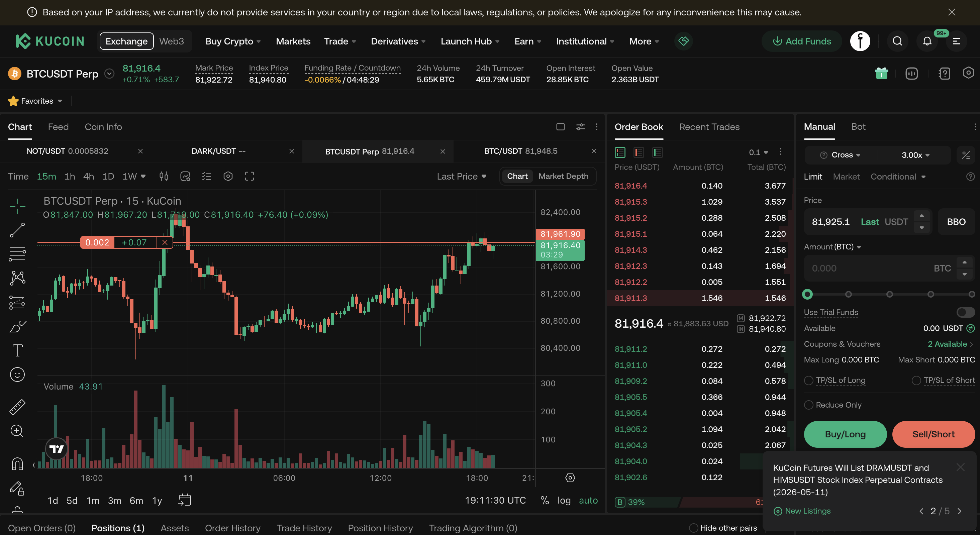Image resolution: width=980 pixels, height=535 pixels.
Task: Open the Fibonacci retracement tools
Action: (17, 254)
